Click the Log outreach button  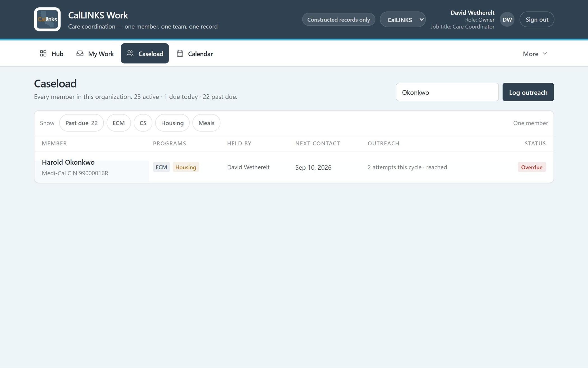(x=528, y=92)
